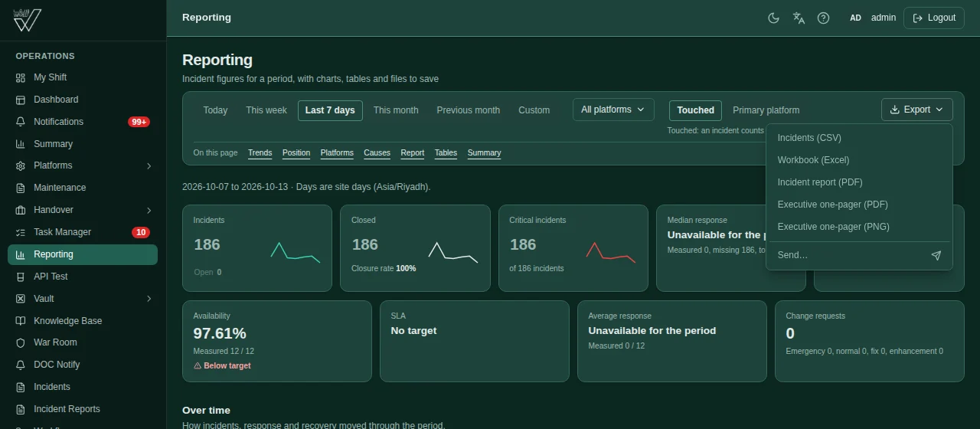Click the admin username label
Image resolution: width=980 pixels, height=429 pixels.
click(884, 18)
